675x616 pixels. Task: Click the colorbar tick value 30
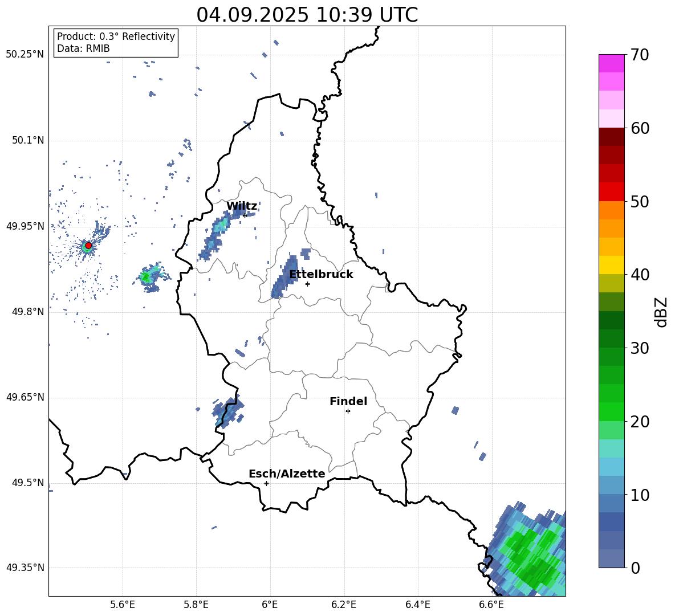tap(640, 348)
